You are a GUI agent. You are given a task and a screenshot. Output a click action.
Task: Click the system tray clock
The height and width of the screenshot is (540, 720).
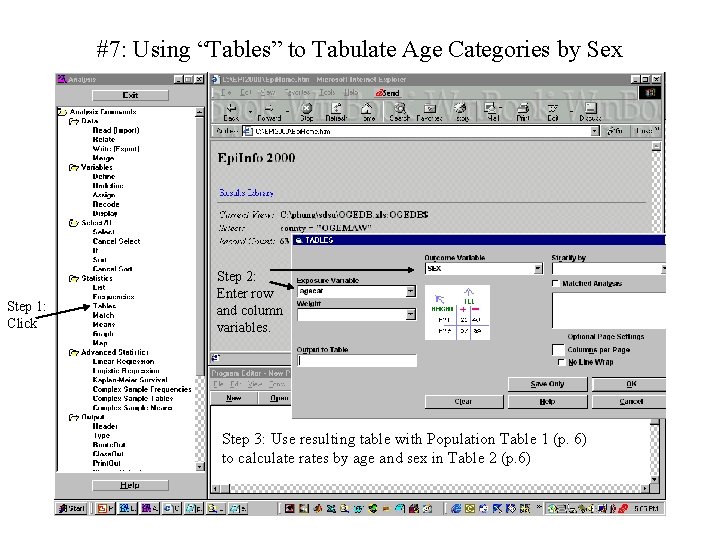(x=646, y=508)
